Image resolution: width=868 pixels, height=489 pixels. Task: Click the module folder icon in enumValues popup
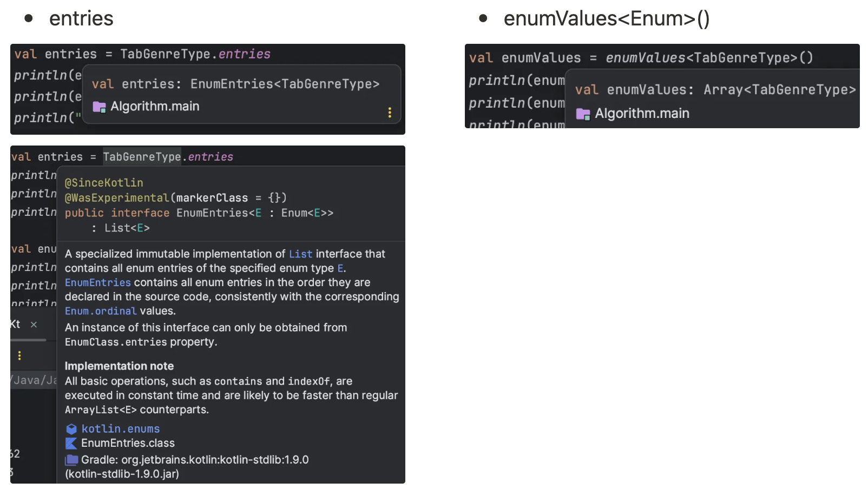583,114
